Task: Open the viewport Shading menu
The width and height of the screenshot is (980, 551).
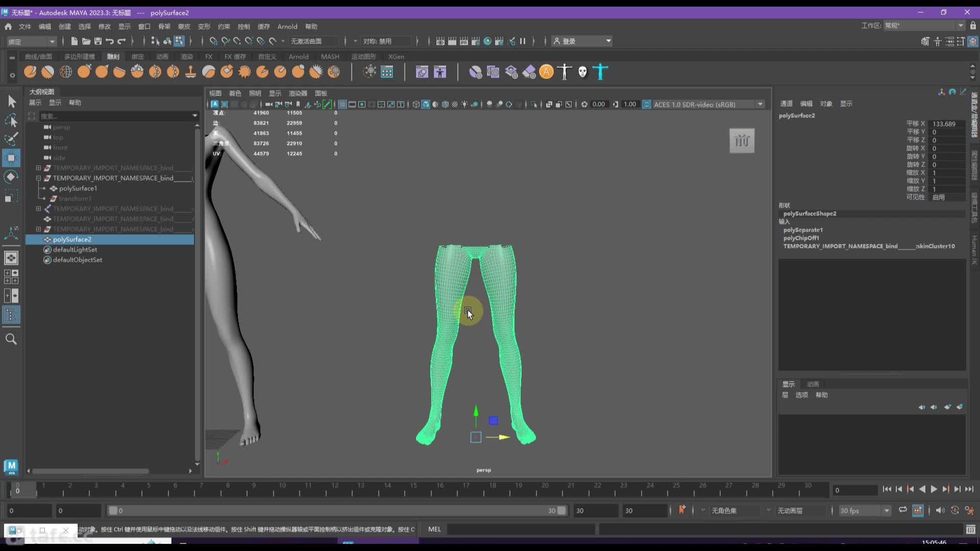Action: click(235, 93)
